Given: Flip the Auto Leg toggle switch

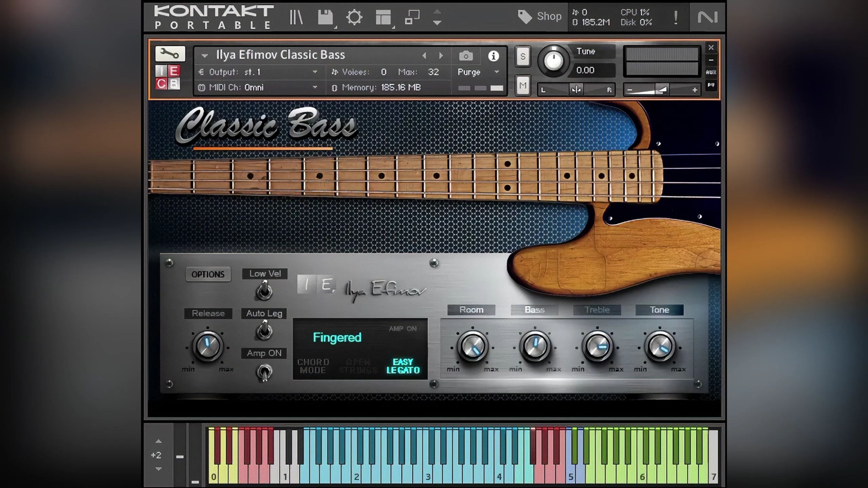Looking at the screenshot, I should click(x=264, y=330).
